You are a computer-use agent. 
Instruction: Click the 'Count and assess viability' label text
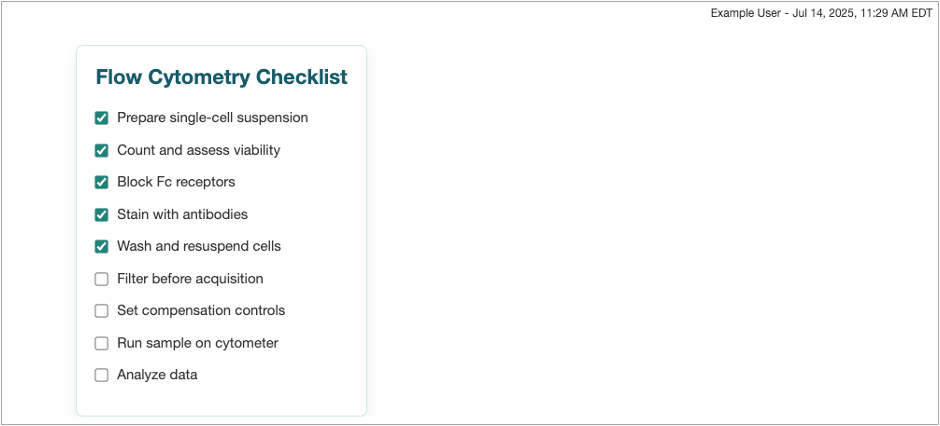(x=198, y=150)
